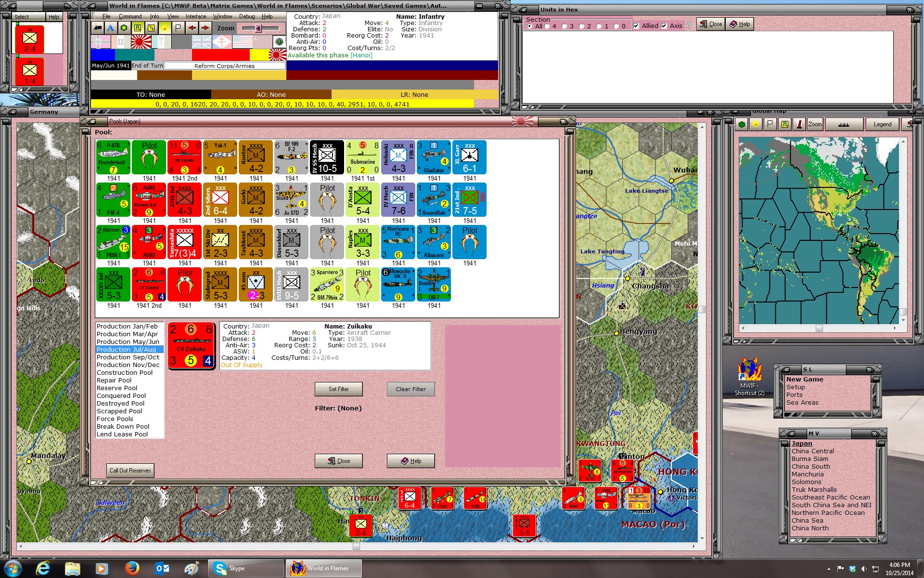924x578 pixels.
Task: Uncheck the Allied checkbox
Action: (636, 26)
